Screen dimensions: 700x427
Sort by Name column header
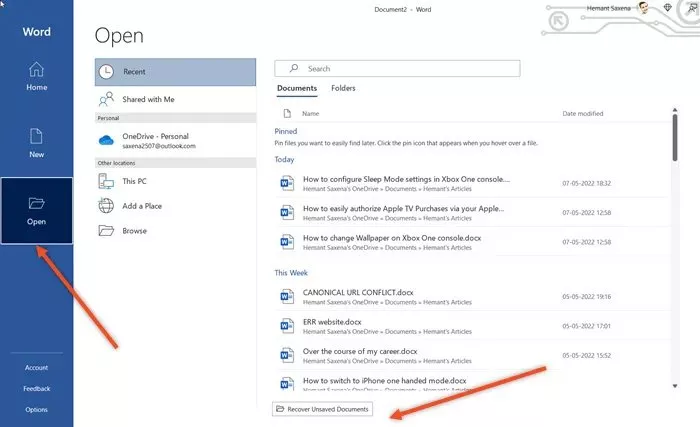click(x=310, y=114)
